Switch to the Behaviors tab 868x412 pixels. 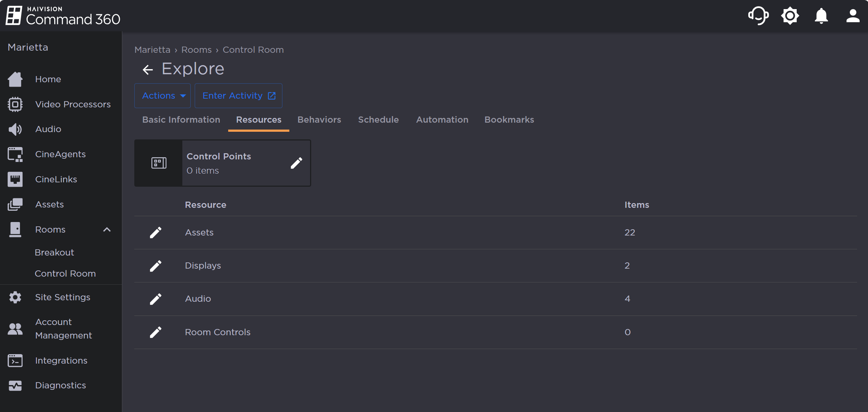[x=319, y=120]
